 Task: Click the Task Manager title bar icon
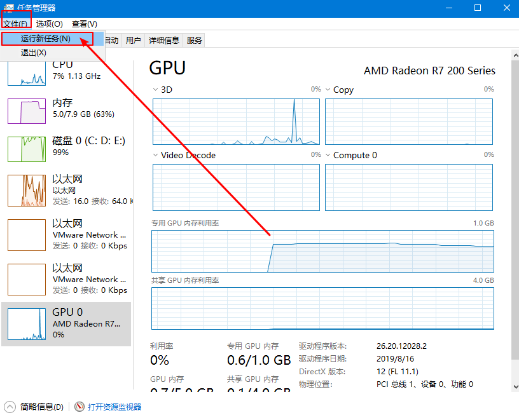(8, 8)
